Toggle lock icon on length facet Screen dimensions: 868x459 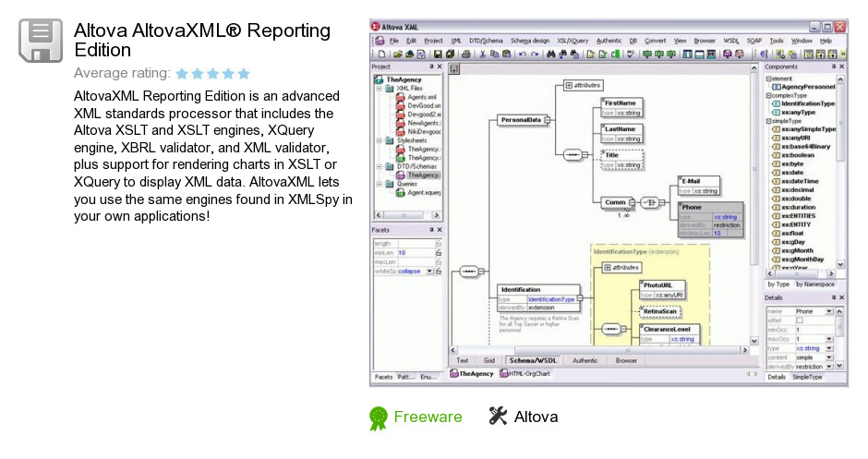[x=439, y=244]
